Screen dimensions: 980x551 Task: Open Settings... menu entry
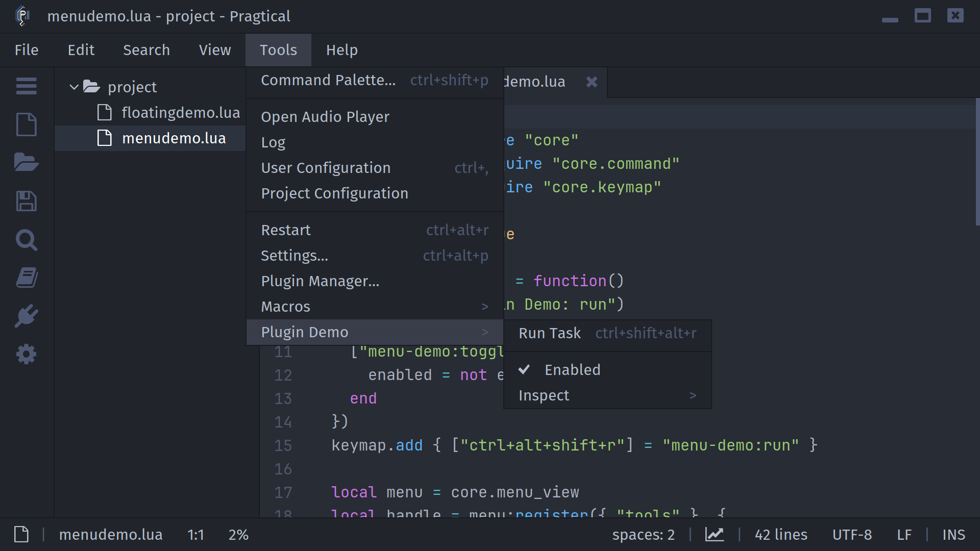click(375, 256)
